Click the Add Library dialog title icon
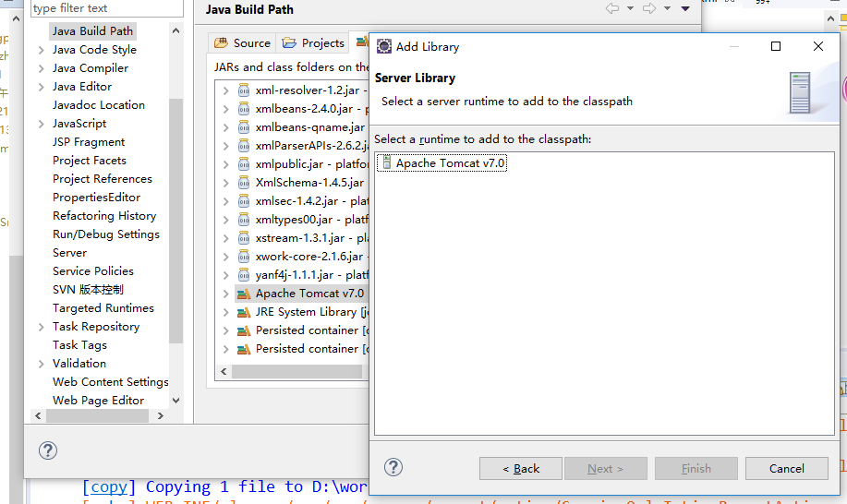Viewport: 847px width, 504px height. tap(383, 46)
